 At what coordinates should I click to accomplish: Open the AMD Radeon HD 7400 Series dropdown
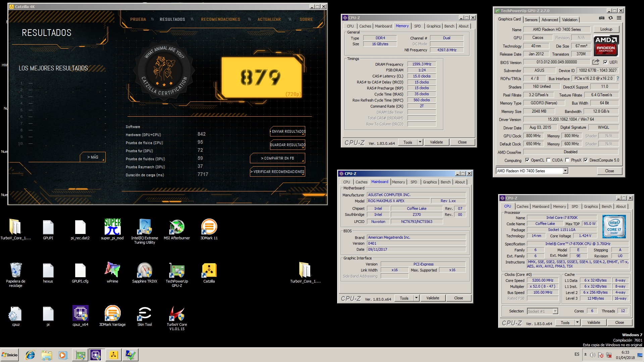[x=532, y=171]
